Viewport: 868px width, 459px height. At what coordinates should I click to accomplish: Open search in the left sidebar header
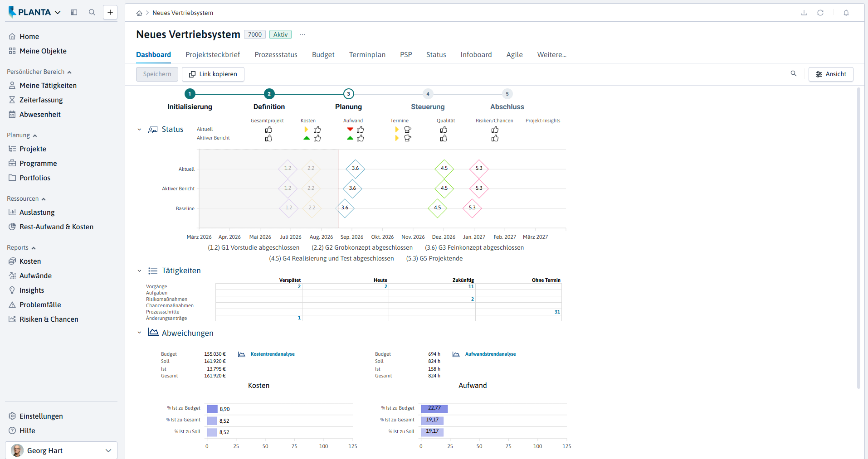point(92,12)
